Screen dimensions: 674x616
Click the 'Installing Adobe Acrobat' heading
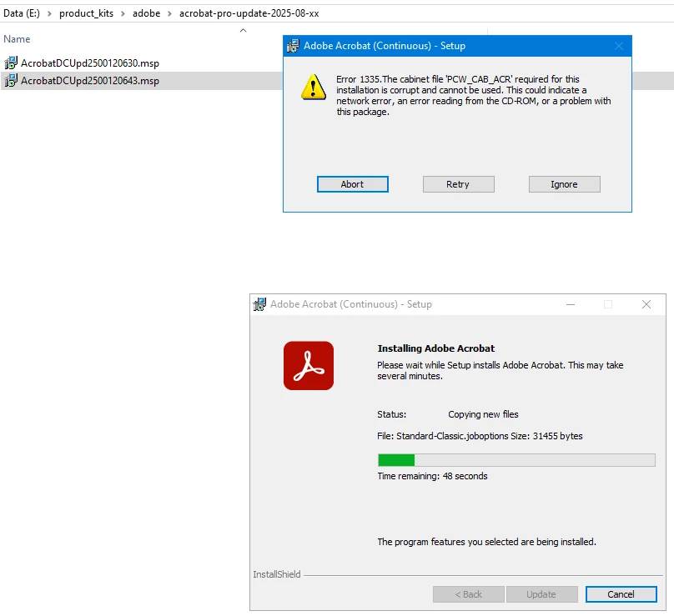(x=436, y=348)
